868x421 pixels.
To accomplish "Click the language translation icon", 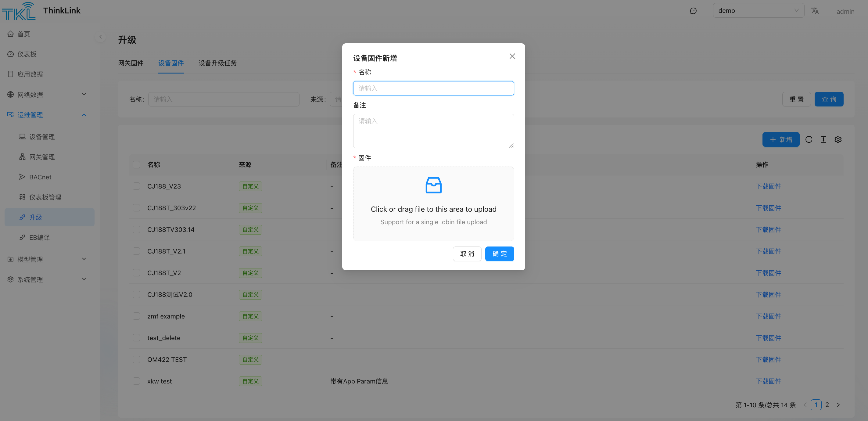I will click(x=815, y=11).
